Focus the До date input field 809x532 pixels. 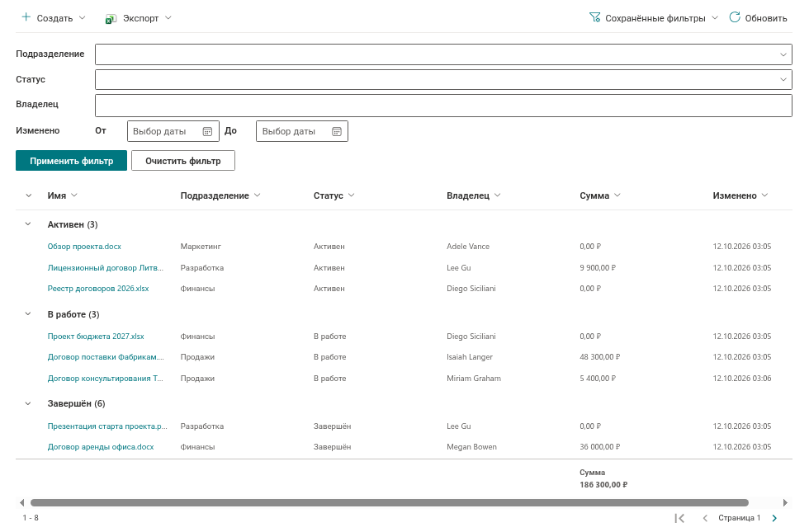point(302,131)
